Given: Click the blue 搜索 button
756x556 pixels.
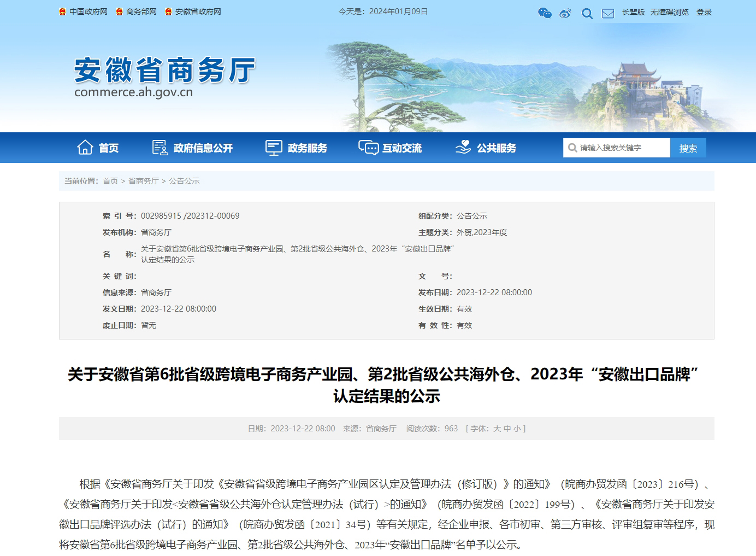Looking at the screenshot, I should [x=688, y=148].
